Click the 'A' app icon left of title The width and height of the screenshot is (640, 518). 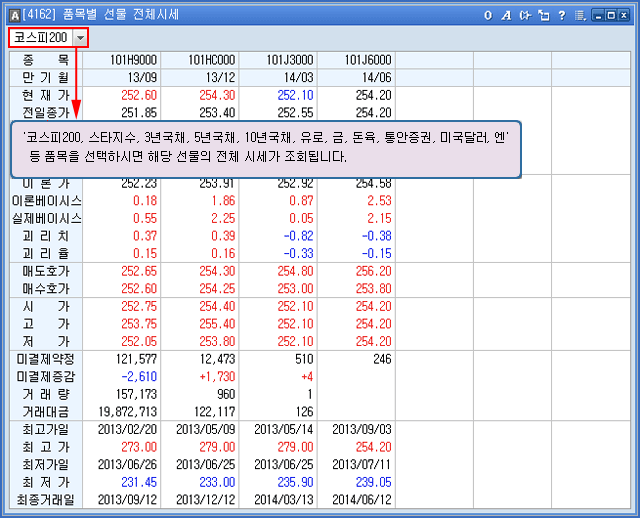point(14,16)
